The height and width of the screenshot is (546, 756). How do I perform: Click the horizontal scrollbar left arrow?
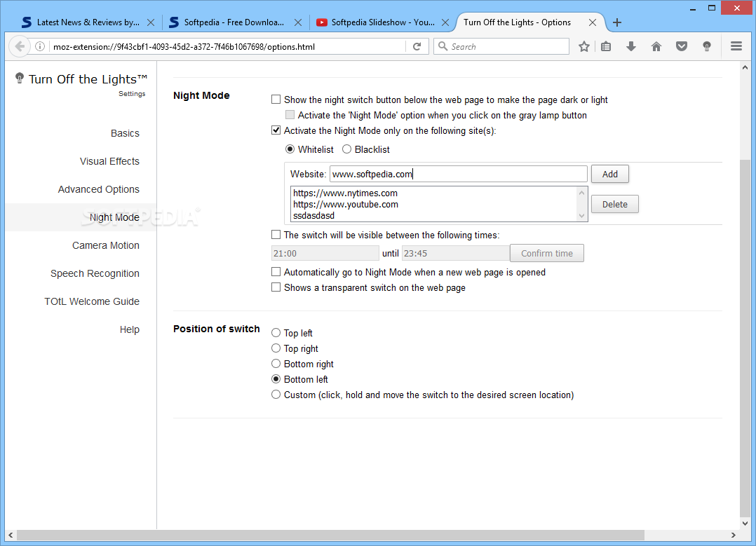pyautogui.click(x=11, y=535)
